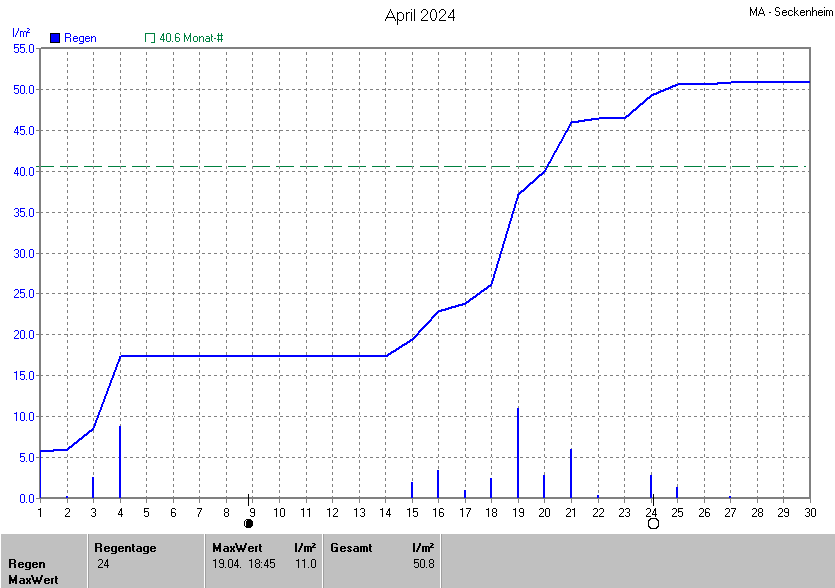The width and height of the screenshot is (835, 588).
Task: Click the Regen legend text
Action: (x=80, y=38)
